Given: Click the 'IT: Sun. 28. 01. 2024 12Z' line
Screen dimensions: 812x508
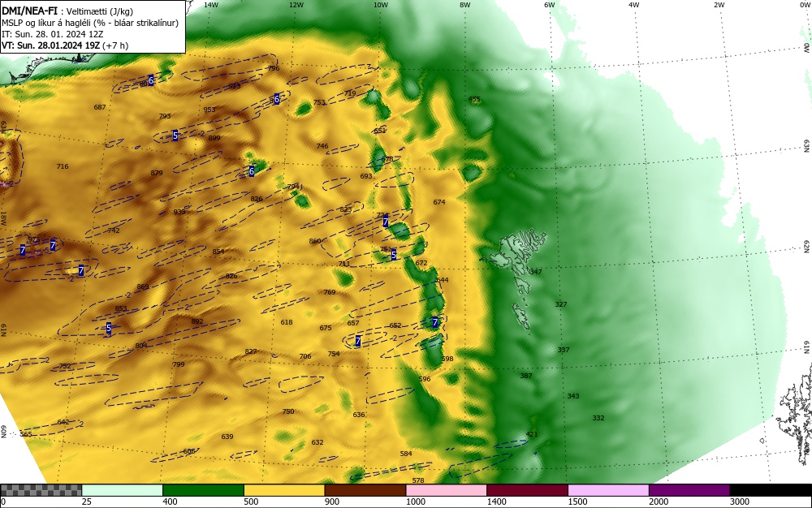Looking at the screenshot, I should tap(50, 34).
